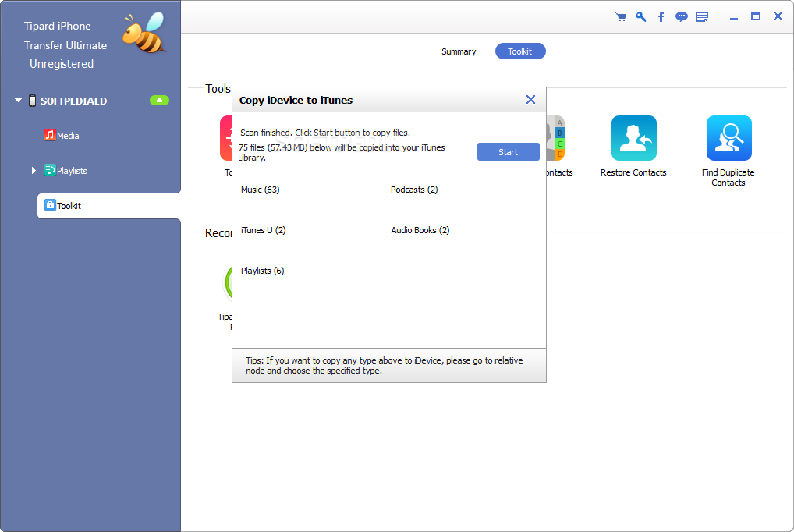This screenshot has width=794, height=532.
Task: Open Media in the sidebar
Action: 68,136
